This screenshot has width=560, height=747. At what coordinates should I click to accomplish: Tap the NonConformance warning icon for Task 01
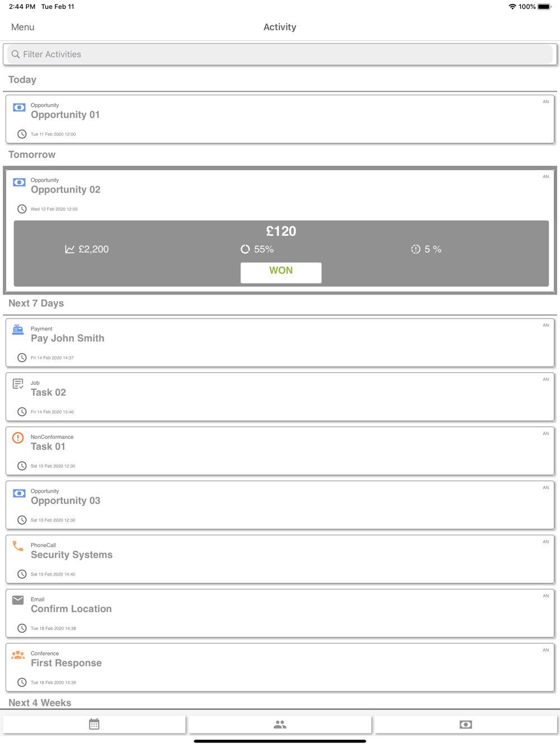tap(18, 438)
